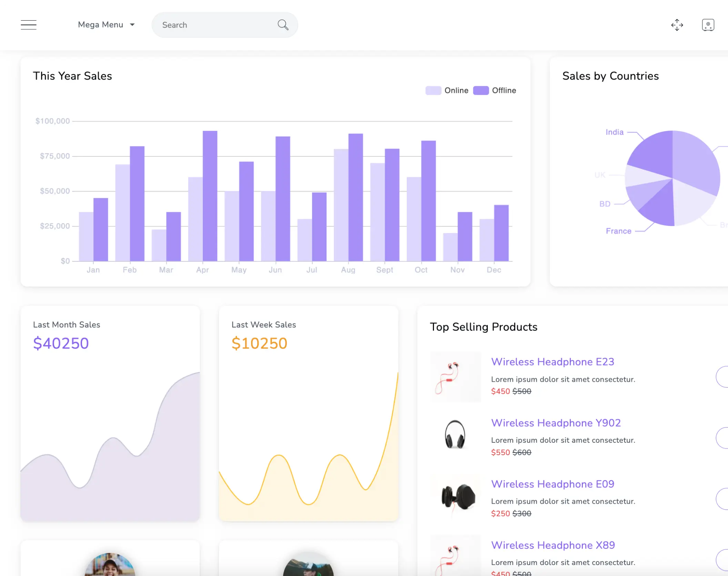Screen dimensions: 728x576
Task: Expand the Mega Menu dropdown
Action: [101, 25]
